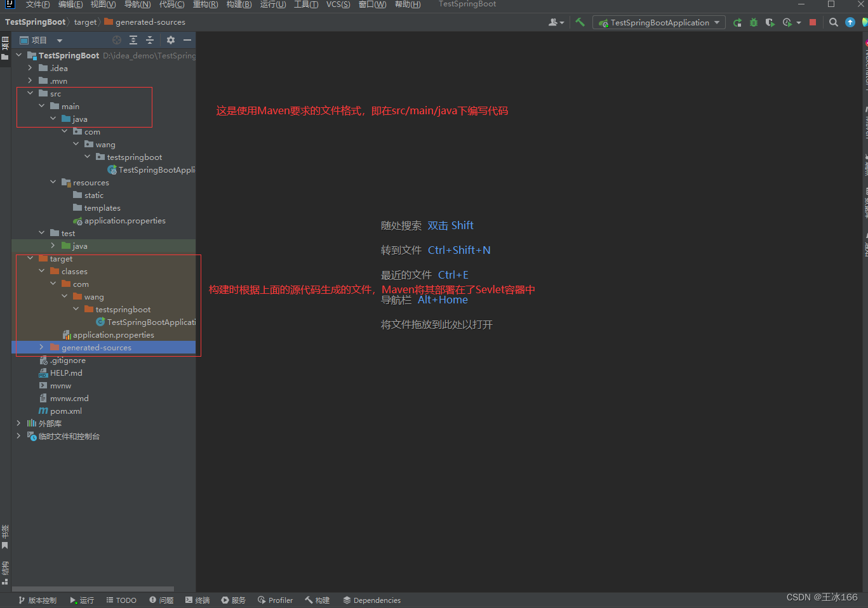Screen dimensions: 868x608
Task: Select .gitignore file
Action: 62,360
